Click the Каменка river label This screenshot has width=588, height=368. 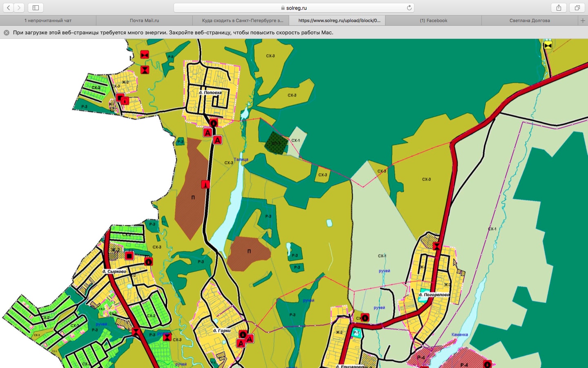coord(460,334)
